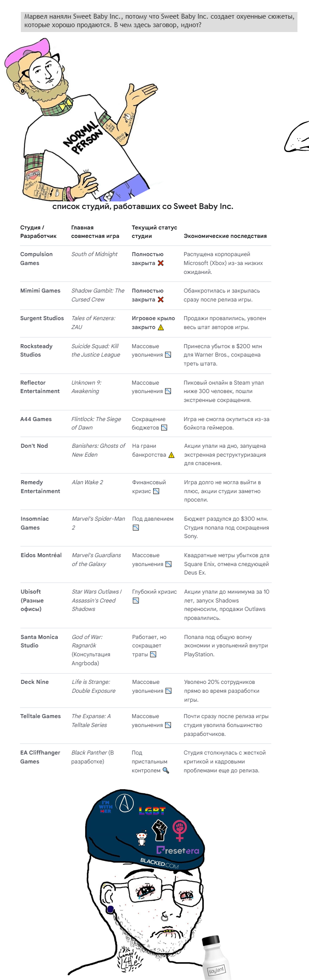Click the red X in Mimimi Games row
Viewport: 309px width, 980px height.
(x=161, y=300)
